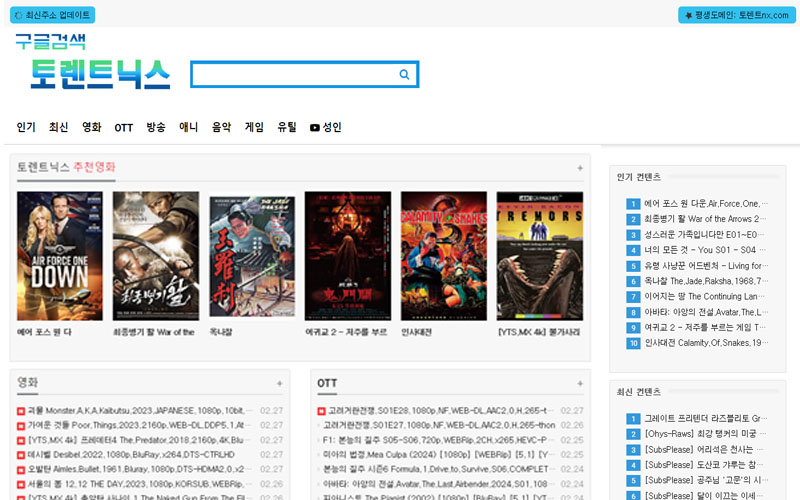This screenshot has height=500, width=800.
Task: Open popular item 7 이어지는 땅
Action: click(x=704, y=296)
